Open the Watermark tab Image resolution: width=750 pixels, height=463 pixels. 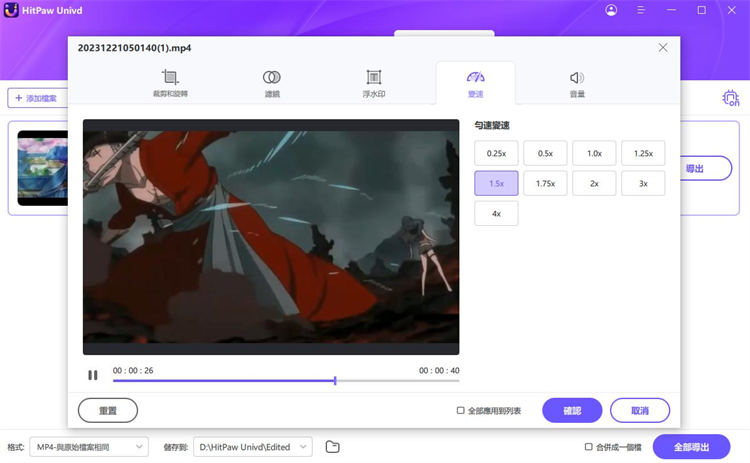click(374, 83)
